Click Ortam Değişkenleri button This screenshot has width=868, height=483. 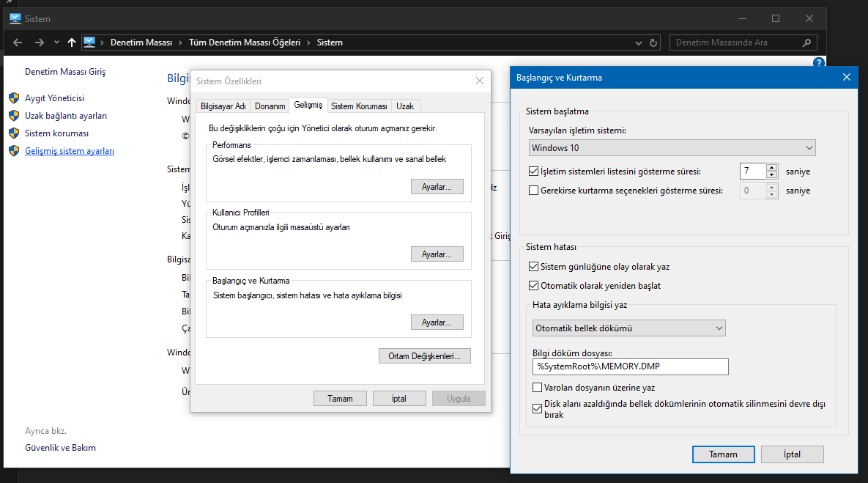(425, 356)
